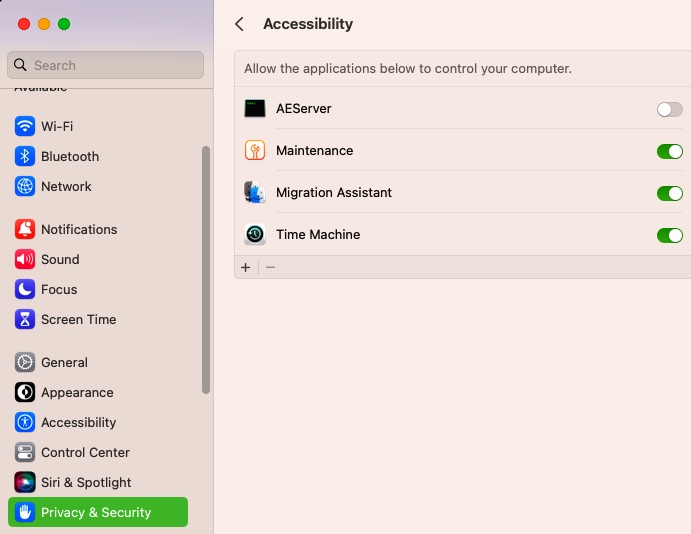
Task: Open Focus settings label
Action: coord(59,289)
